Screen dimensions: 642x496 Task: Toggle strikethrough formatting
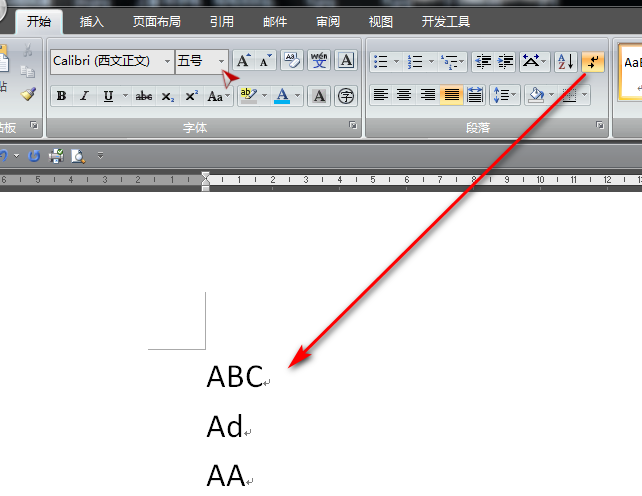coord(144,96)
